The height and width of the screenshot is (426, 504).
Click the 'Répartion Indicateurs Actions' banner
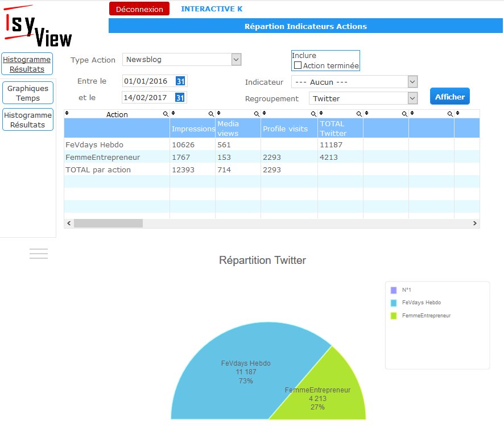pyautogui.click(x=305, y=26)
